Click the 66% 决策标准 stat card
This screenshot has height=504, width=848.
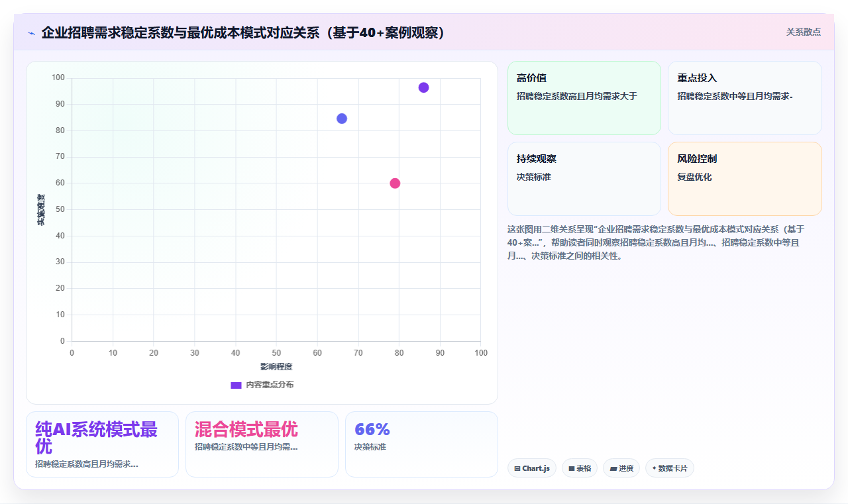[x=421, y=444]
